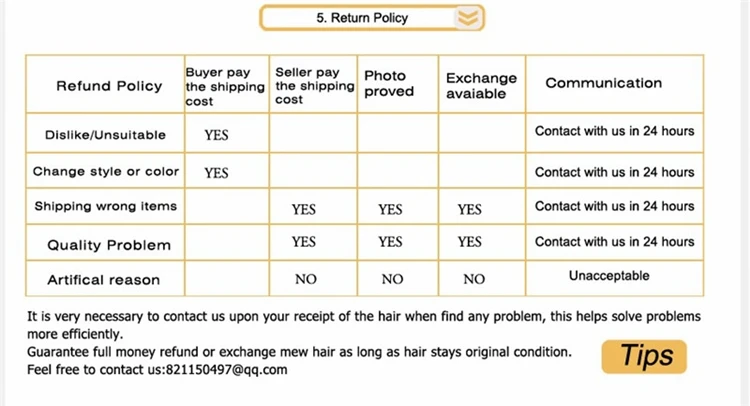
Task: Click the Quality Problem row label
Action: tap(109, 245)
